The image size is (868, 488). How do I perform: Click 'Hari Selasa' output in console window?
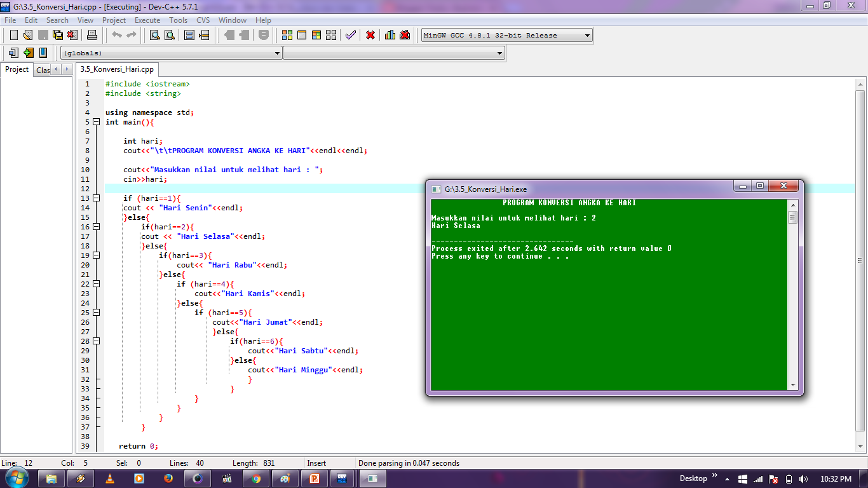(x=456, y=226)
